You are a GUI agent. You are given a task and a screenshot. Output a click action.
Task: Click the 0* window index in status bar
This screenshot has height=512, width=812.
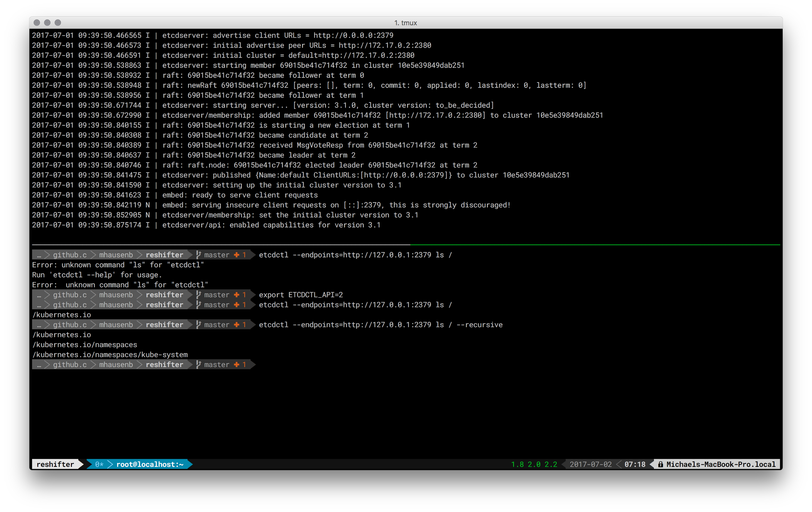[x=99, y=465]
